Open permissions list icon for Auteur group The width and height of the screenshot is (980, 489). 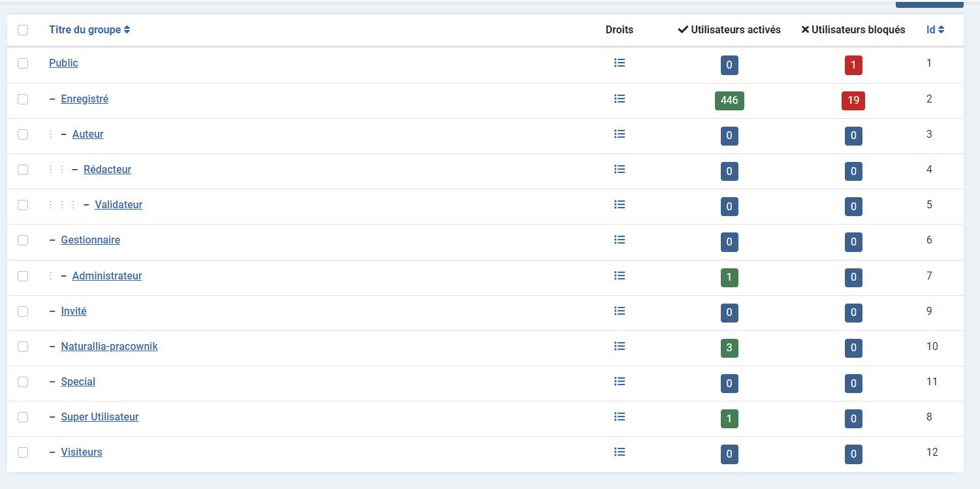(620, 134)
